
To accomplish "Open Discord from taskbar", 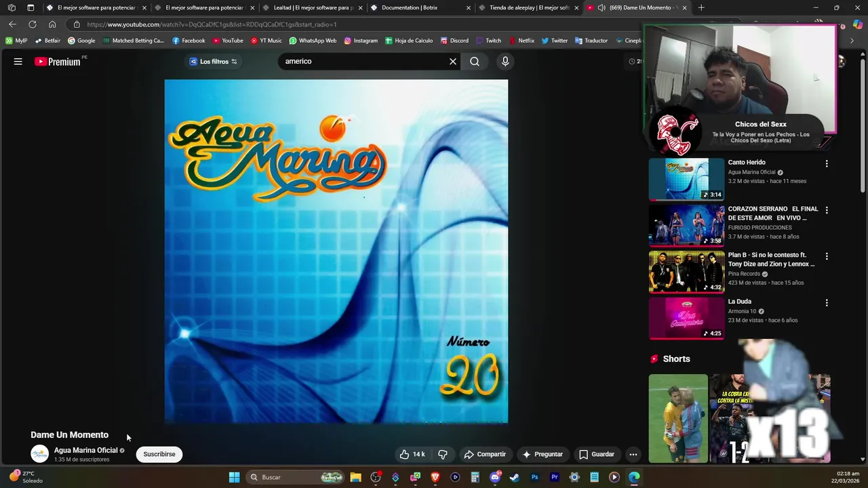I will click(x=495, y=477).
